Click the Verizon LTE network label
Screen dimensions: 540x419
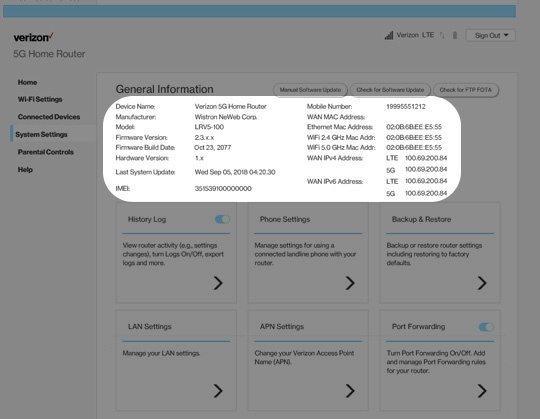tap(415, 35)
